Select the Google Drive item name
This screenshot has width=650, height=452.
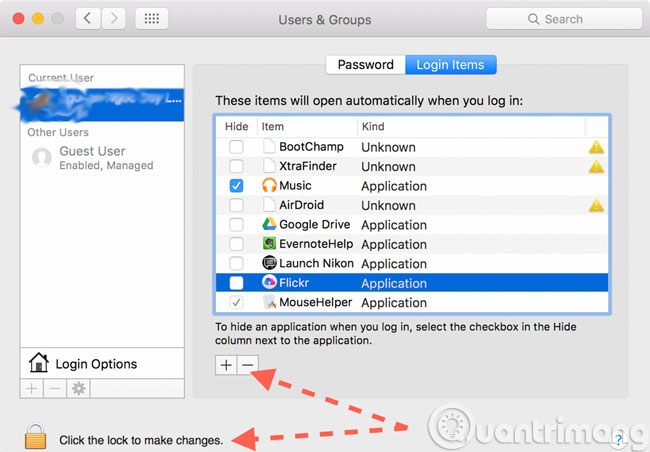point(315,224)
